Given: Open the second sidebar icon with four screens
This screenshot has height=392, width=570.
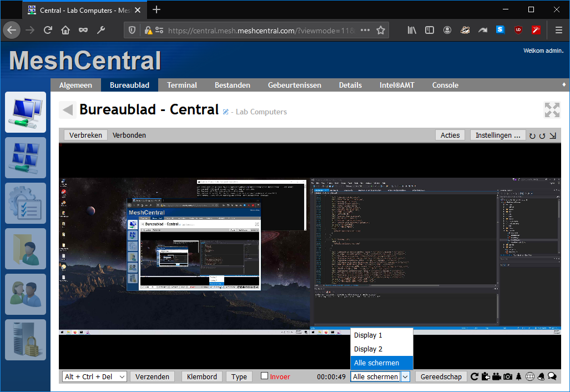Looking at the screenshot, I should (x=26, y=158).
